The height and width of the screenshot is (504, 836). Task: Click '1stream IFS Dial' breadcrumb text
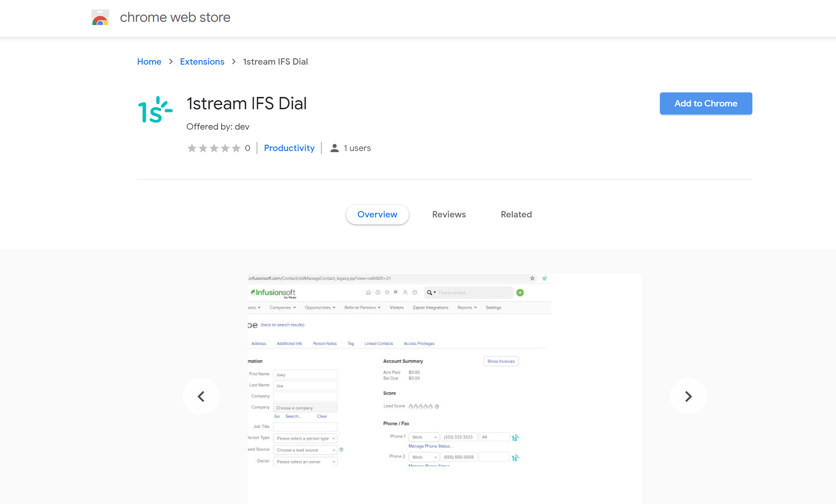(x=275, y=61)
